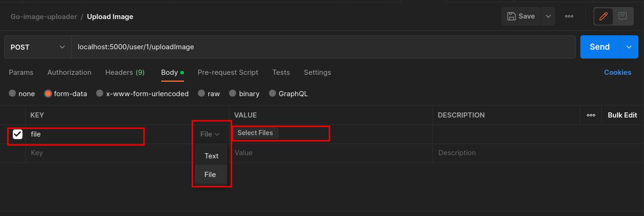Viewport: 644px width, 216px height.
Task: Choose the binary body option
Action: pyautogui.click(x=233, y=93)
